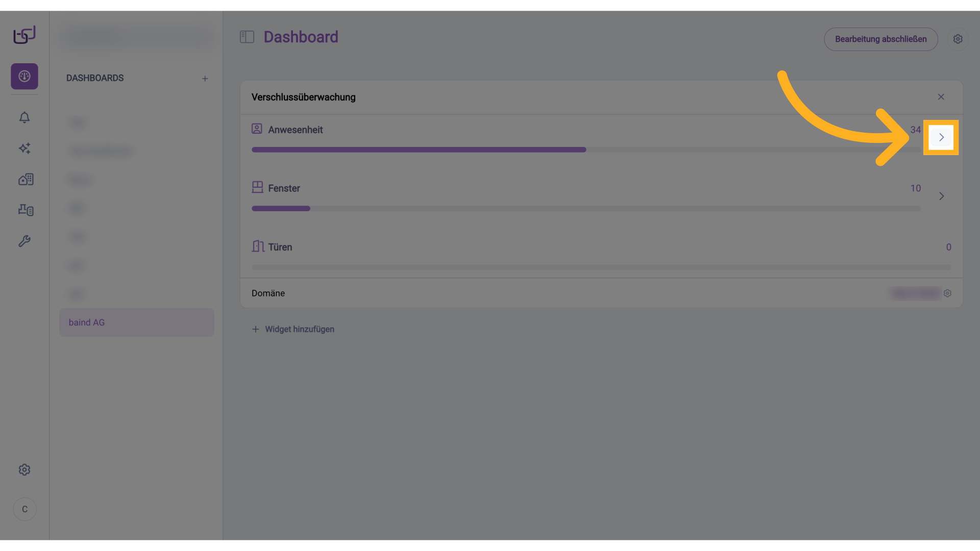Open notifications via the bell icon

(x=24, y=117)
